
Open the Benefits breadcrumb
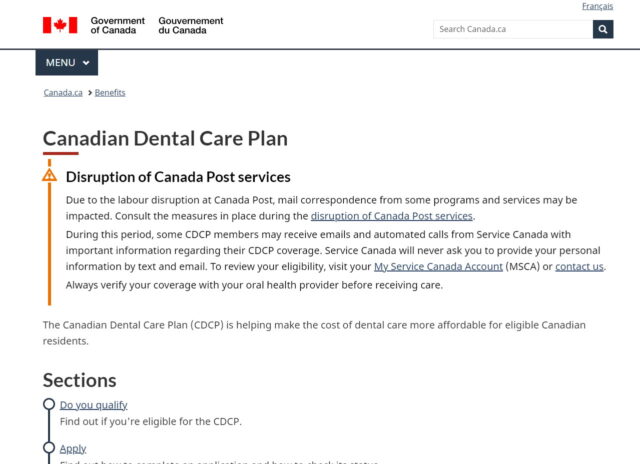pyautogui.click(x=110, y=93)
